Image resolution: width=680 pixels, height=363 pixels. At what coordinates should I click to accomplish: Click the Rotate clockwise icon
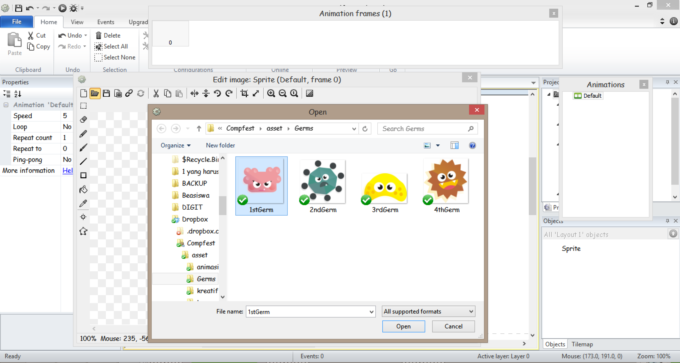coord(229,93)
